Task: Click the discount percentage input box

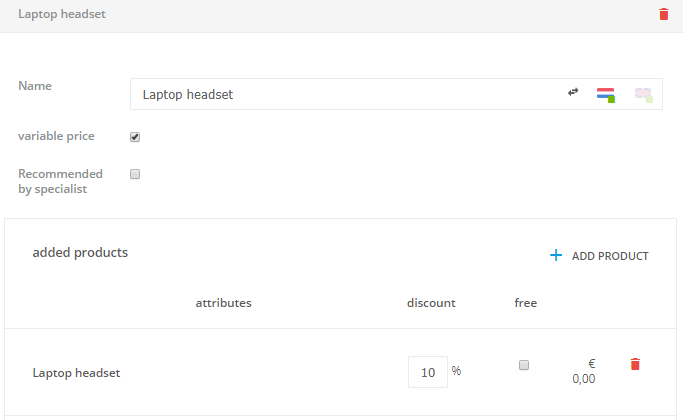Action: point(427,372)
